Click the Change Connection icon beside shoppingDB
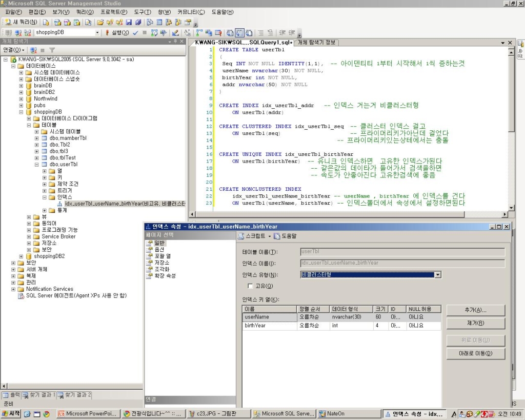Screen dimensions: 525x420 click(x=28, y=32)
